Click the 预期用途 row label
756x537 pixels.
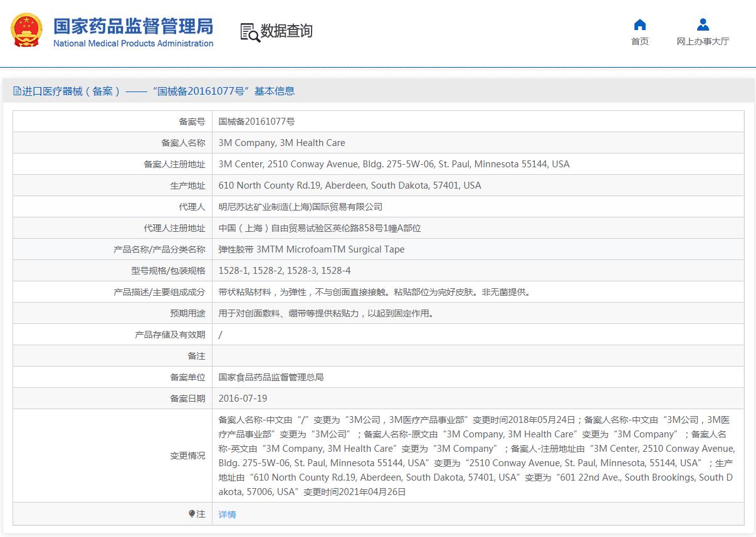[x=187, y=313]
